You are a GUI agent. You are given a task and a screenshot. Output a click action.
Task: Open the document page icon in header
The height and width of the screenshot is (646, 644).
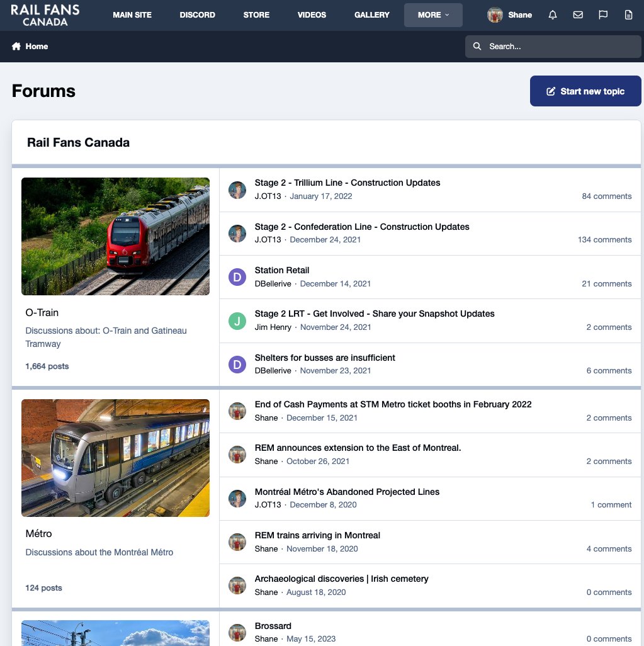tap(628, 15)
